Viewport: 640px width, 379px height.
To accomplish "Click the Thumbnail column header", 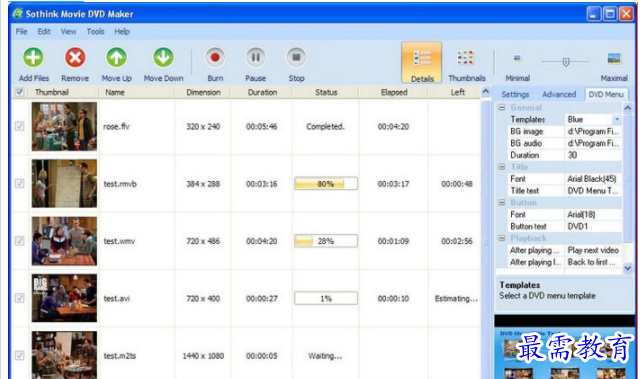I will (x=63, y=92).
